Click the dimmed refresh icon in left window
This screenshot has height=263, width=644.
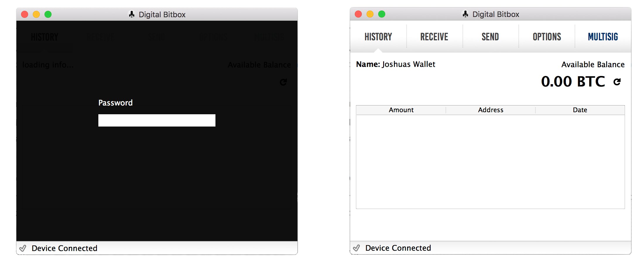pos(283,82)
